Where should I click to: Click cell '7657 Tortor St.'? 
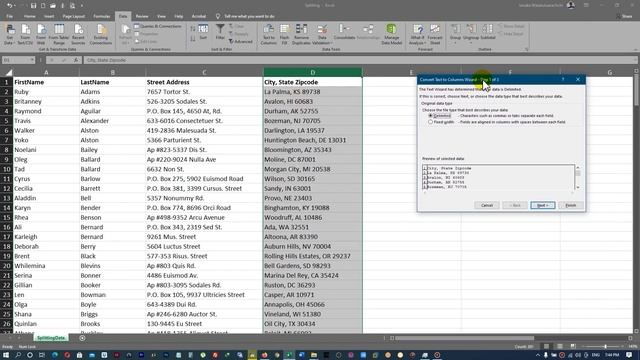204,92
